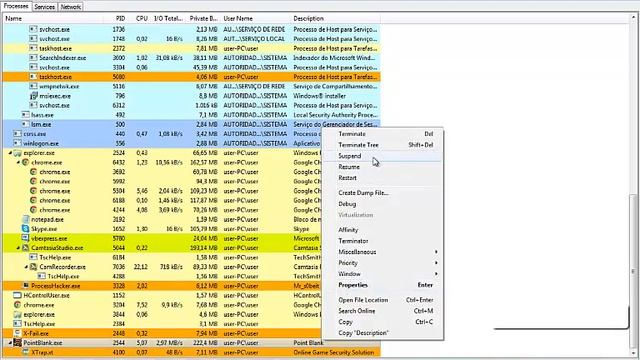Open Properties from the context menu
Viewport: 640px width, 360px height.
point(382,285)
